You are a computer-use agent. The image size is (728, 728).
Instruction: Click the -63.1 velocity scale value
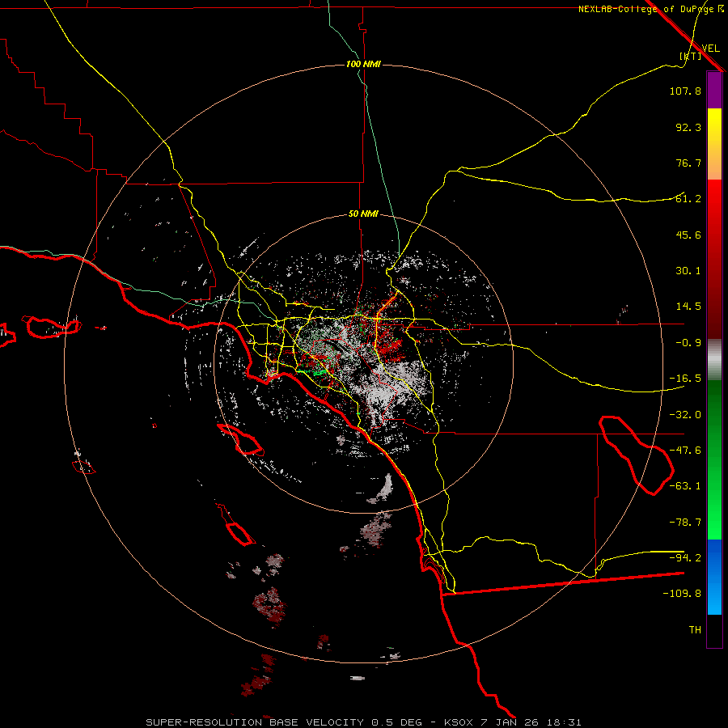685,486
